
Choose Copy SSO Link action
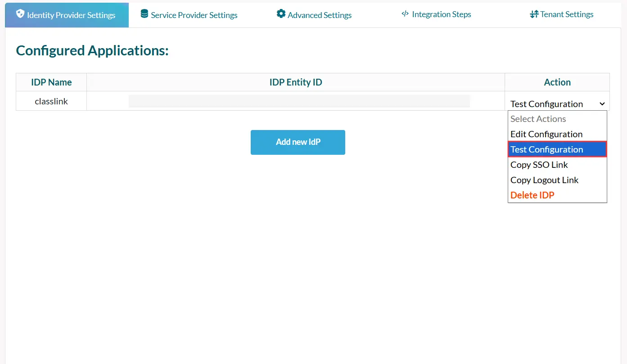click(539, 165)
